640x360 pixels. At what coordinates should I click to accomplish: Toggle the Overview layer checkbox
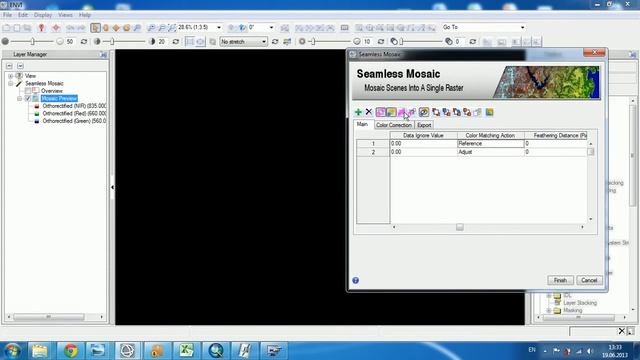[28, 91]
